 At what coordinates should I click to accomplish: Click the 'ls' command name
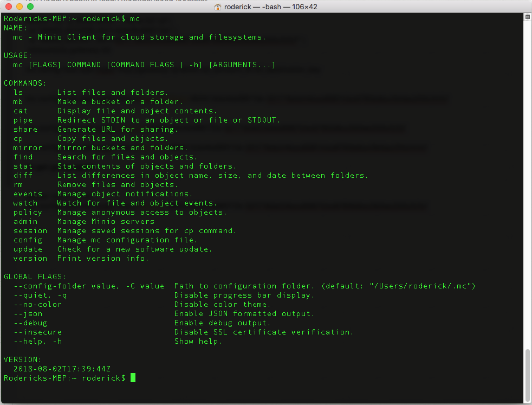coord(18,92)
